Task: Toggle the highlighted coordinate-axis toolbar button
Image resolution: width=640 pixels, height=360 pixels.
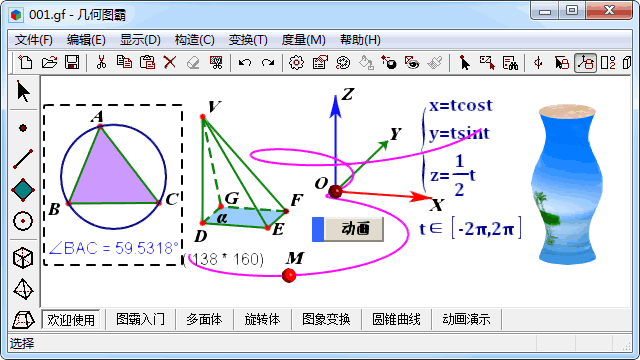Action: pyautogui.click(x=585, y=63)
